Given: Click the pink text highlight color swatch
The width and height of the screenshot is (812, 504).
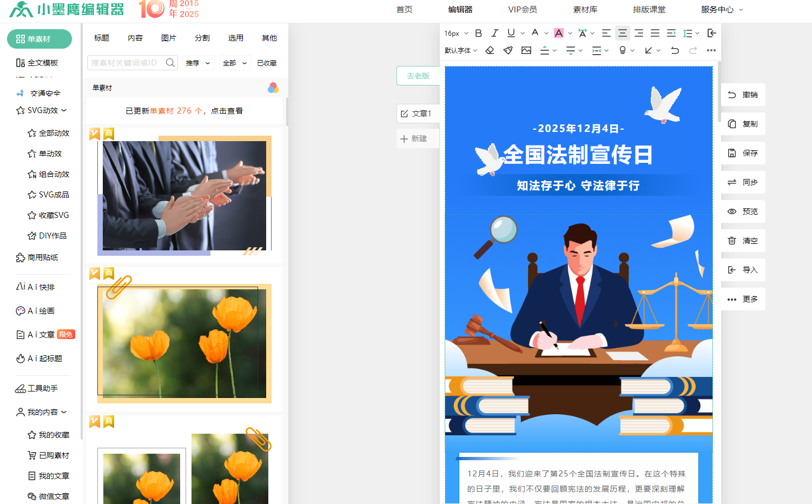Looking at the screenshot, I should click(559, 33).
